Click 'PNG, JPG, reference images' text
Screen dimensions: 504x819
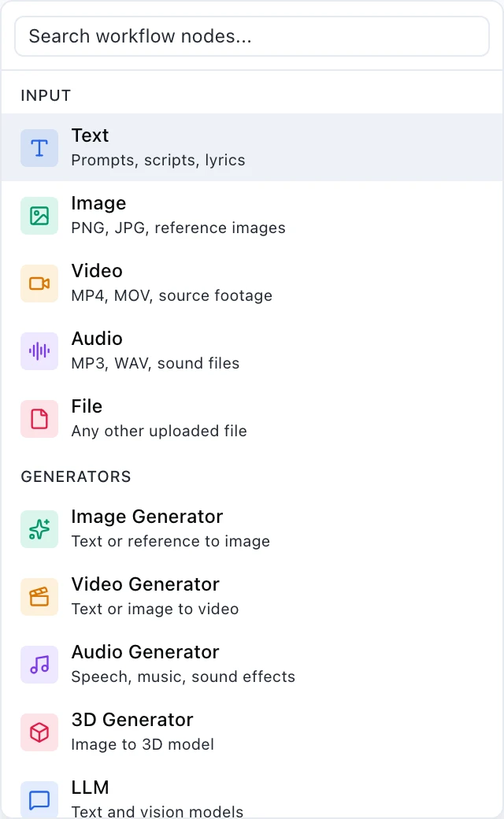coord(179,228)
